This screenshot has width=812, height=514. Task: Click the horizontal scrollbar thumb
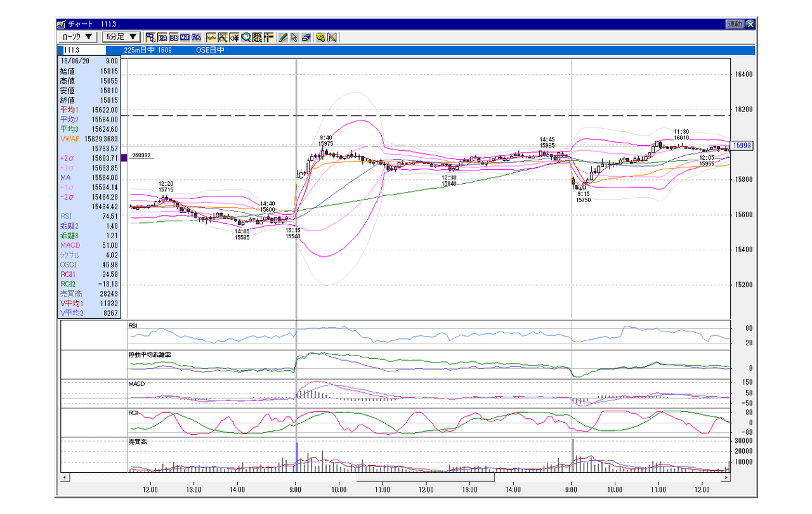click(425, 477)
